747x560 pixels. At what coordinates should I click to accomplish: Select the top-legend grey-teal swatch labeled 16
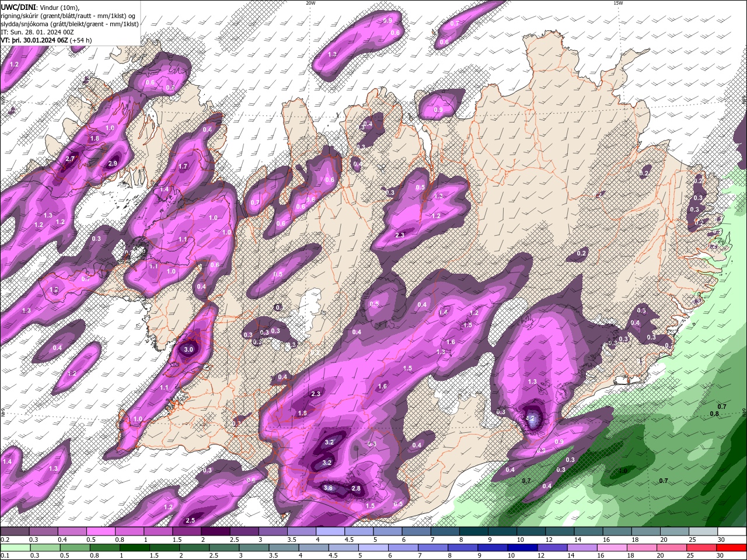[x=617, y=531]
